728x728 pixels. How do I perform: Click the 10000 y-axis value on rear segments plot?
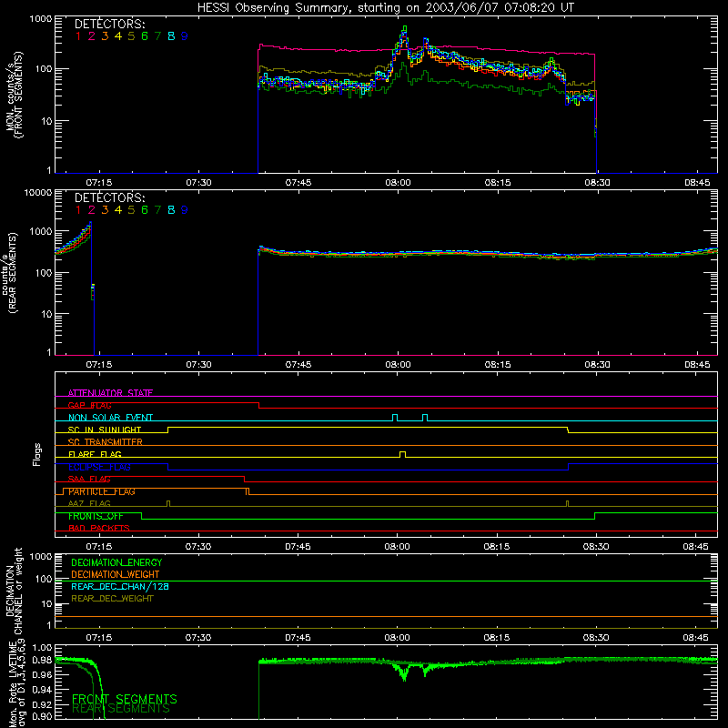[38, 192]
